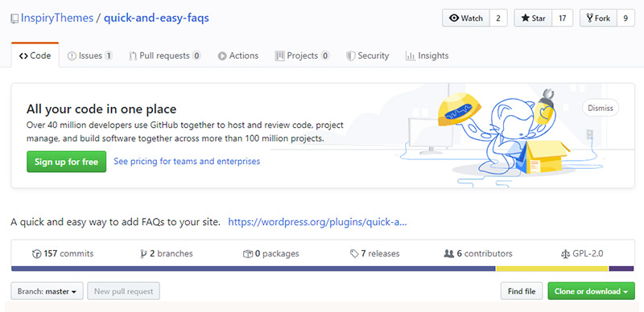Click the Security shield icon
This screenshot has width=644, height=312.
coord(350,55)
